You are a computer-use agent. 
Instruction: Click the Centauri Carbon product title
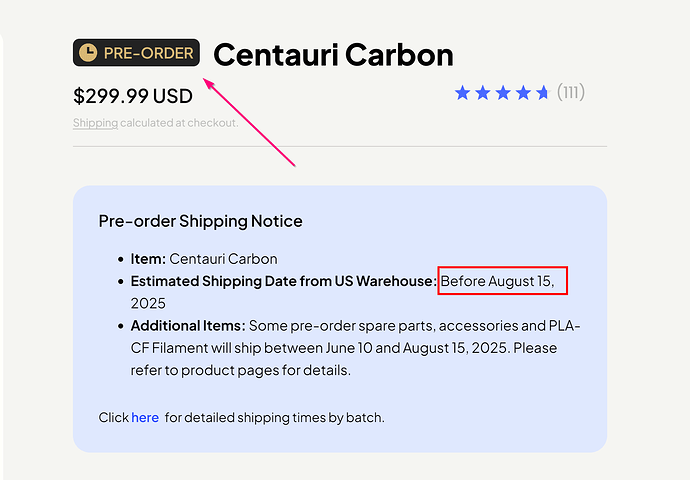333,54
